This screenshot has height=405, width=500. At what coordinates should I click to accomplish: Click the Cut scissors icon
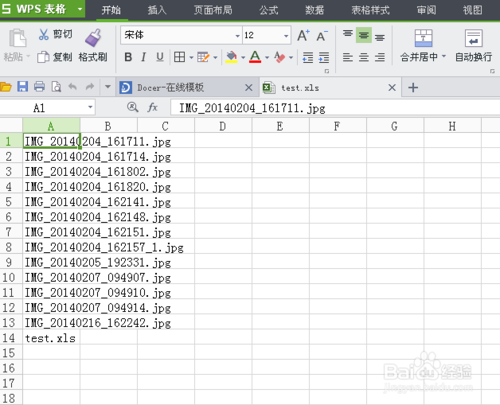pos(44,34)
